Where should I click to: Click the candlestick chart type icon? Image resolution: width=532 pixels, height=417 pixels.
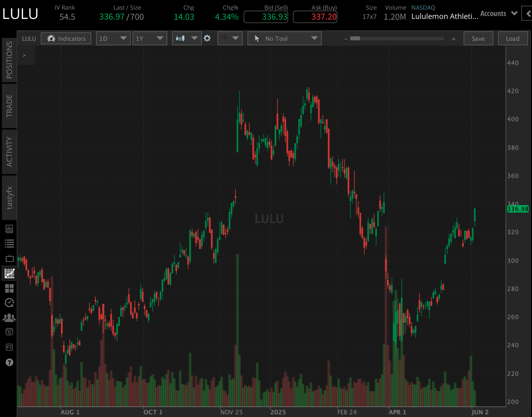click(x=180, y=38)
